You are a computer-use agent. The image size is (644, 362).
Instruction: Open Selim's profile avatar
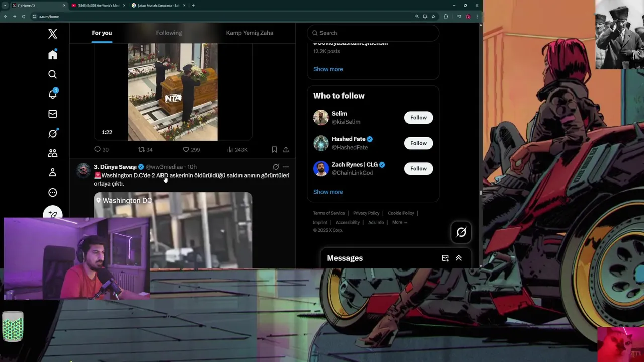(x=321, y=118)
